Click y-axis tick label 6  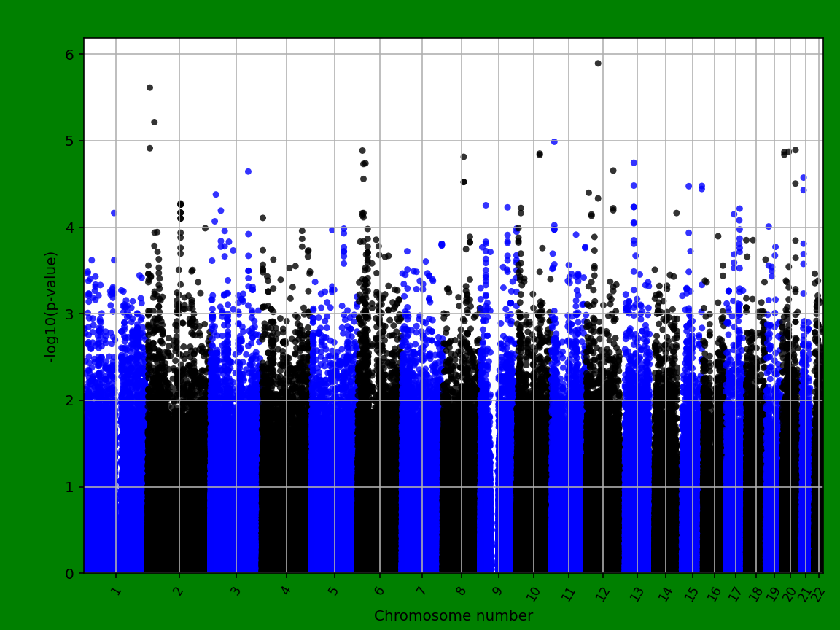69,54
